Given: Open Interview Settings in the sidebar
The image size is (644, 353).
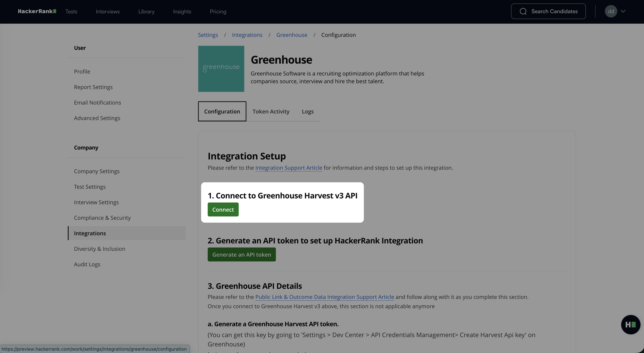Looking at the screenshot, I should click(96, 202).
